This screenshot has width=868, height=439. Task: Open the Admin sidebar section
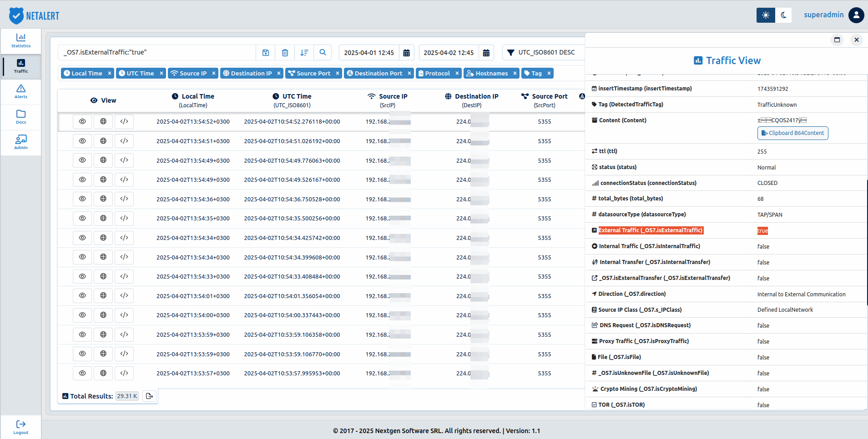tap(21, 142)
